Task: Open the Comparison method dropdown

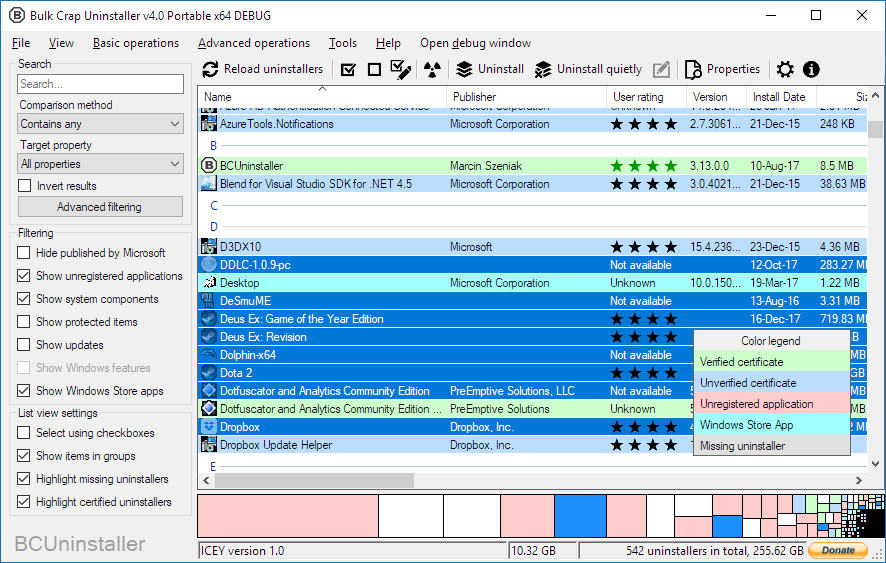Action: click(x=101, y=124)
